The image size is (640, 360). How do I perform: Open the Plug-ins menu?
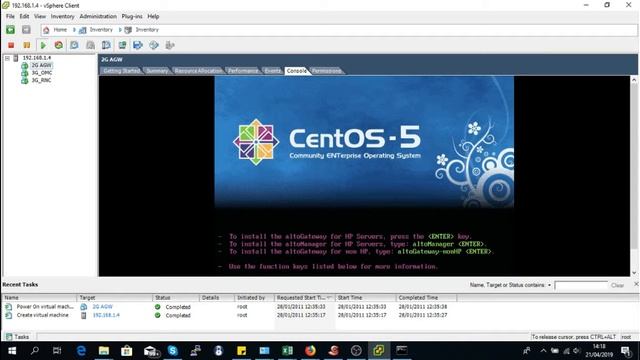point(132,16)
